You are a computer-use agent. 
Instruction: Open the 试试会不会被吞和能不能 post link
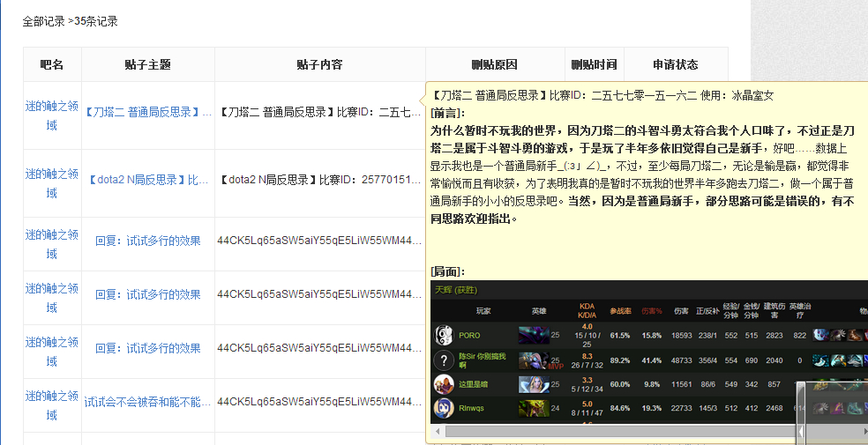[x=148, y=403]
